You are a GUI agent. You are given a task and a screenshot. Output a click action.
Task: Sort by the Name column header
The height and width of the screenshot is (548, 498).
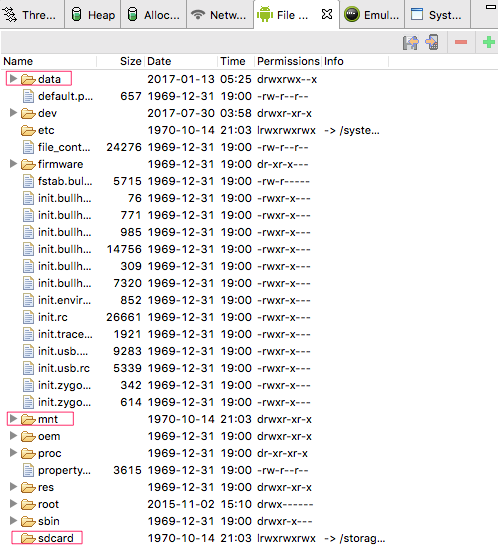coord(49,61)
